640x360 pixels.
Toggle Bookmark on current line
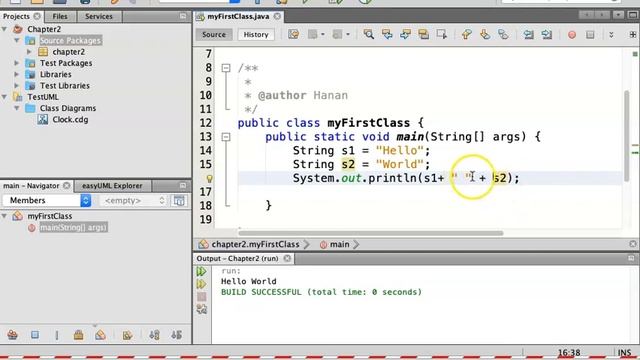pos(503,34)
